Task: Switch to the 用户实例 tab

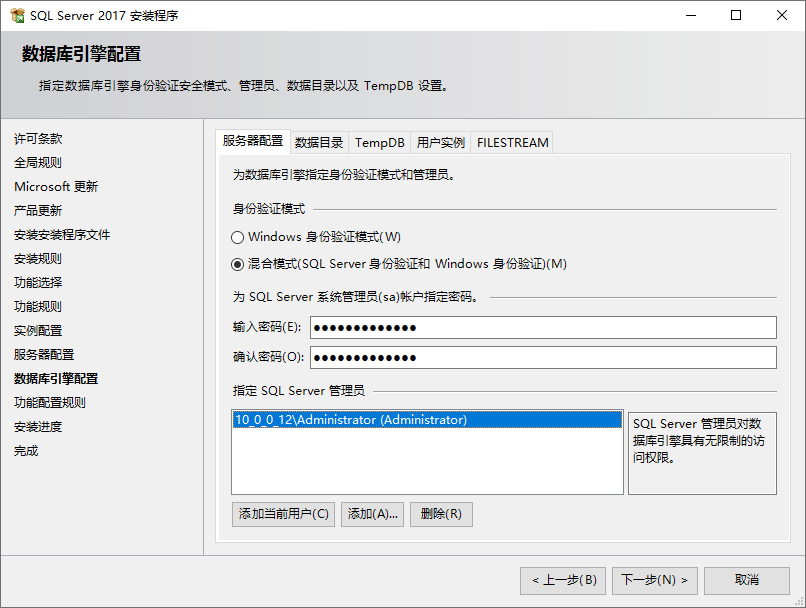Action: [441, 142]
